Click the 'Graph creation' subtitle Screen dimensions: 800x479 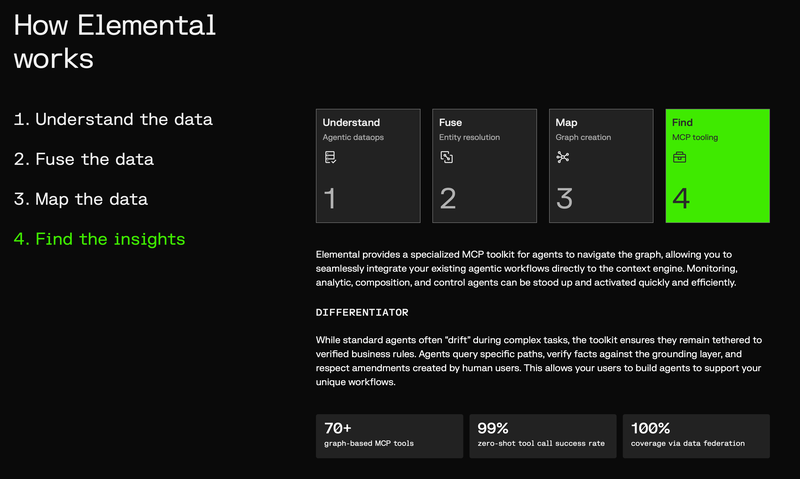coord(583,137)
